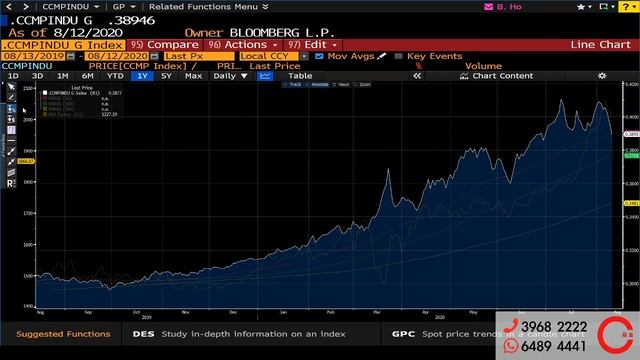Image resolution: width=640 pixels, height=360 pixels.
Task: Open the pink message envelope icon
Action: [x=489, y=7]
